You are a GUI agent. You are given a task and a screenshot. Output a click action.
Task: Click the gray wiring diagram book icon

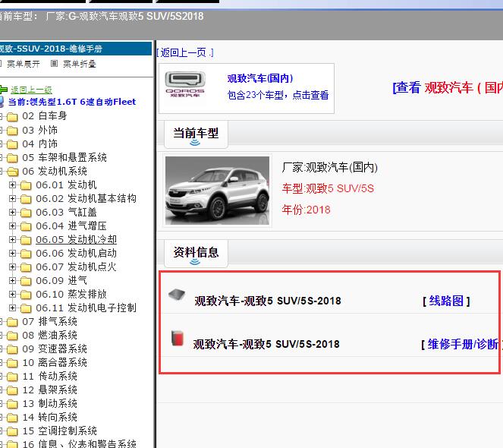177,294
